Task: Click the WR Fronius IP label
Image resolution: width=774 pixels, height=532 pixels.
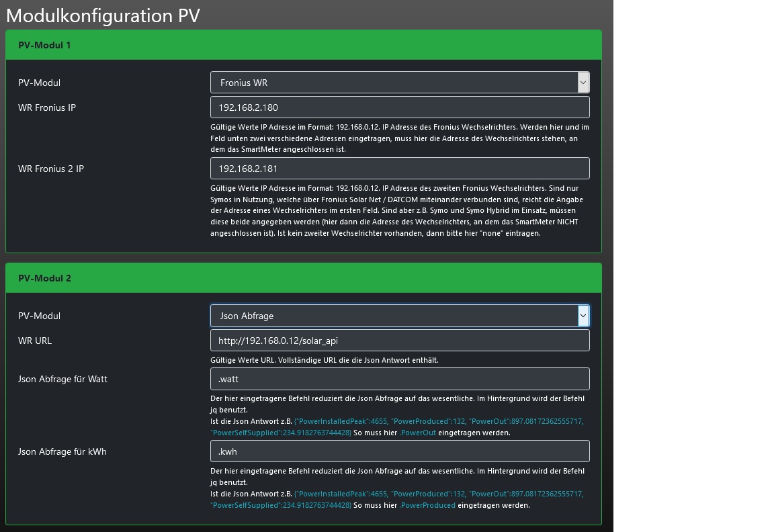Action: pos(47,107)
